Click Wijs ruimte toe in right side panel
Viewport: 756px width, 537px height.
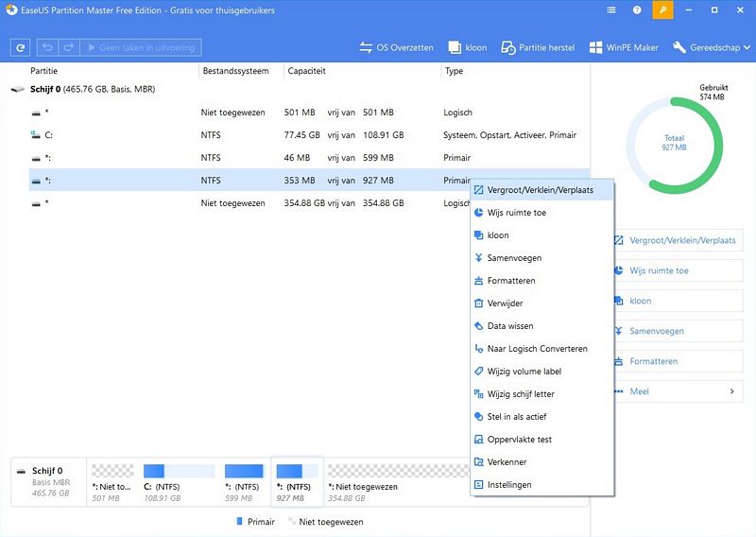[x=679, y=270]
